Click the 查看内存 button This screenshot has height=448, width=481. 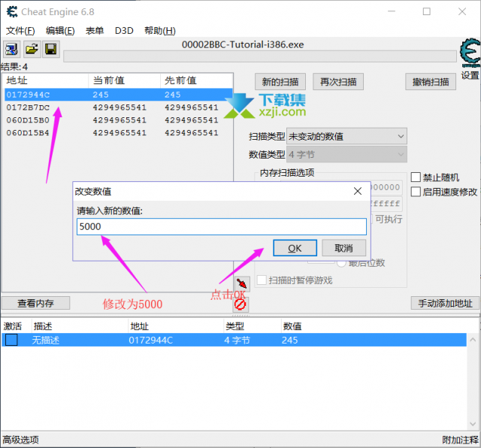[35, 303]
